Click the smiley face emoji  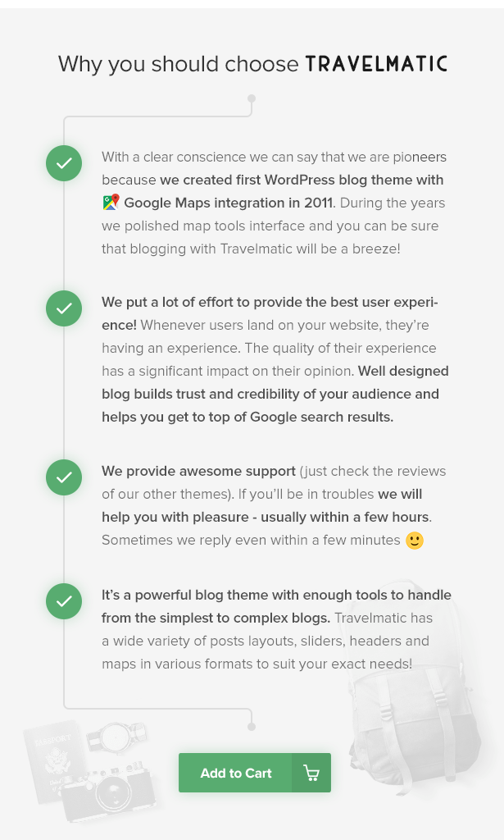click(x=415, y=541)
